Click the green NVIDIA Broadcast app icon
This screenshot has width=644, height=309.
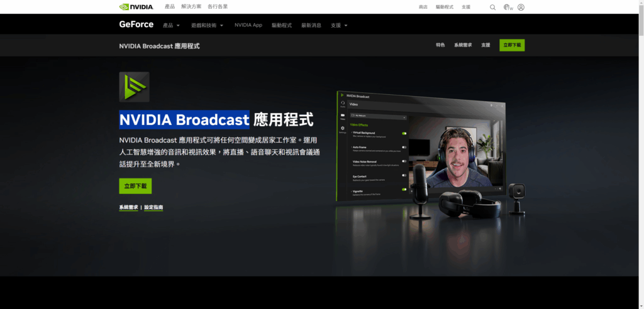135,87
